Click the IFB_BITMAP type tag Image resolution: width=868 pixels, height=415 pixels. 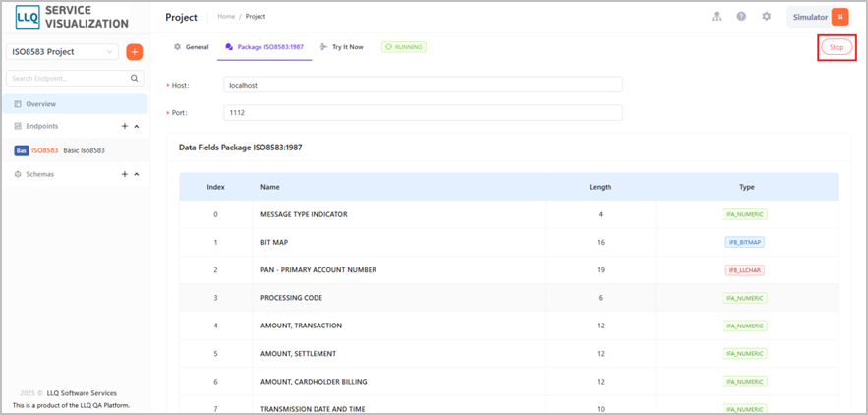tap(744, 242)
